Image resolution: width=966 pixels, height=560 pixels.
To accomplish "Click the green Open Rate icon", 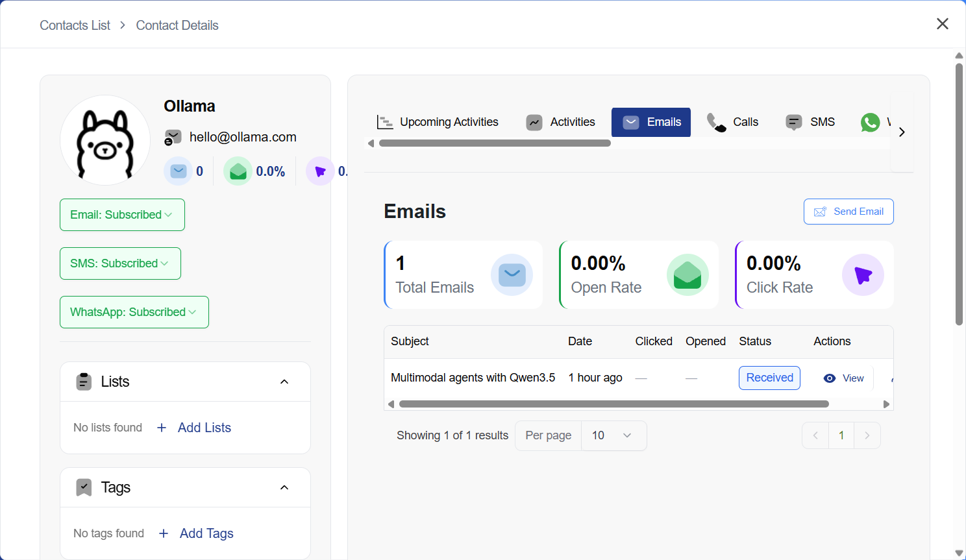I will 687,274.
